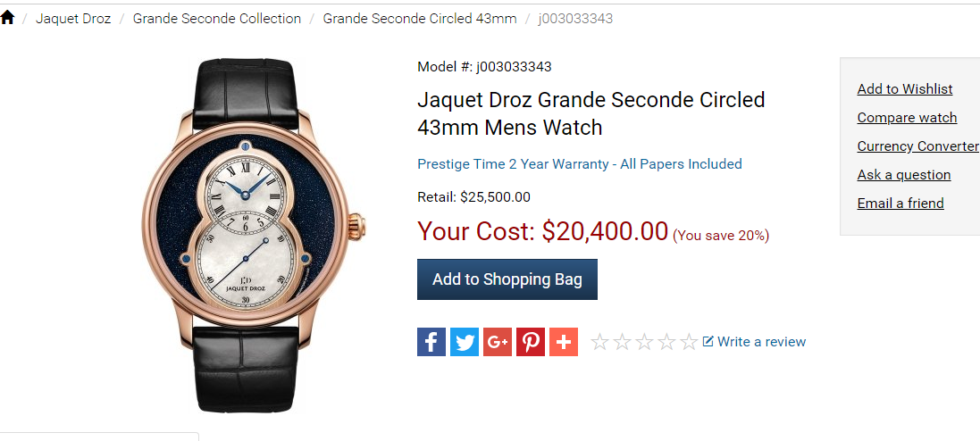This screenshot has width=980, height=441.
Task: Open Grande Seconde Circled 43mm breadcrumb
Action: [x=420, y=19]
